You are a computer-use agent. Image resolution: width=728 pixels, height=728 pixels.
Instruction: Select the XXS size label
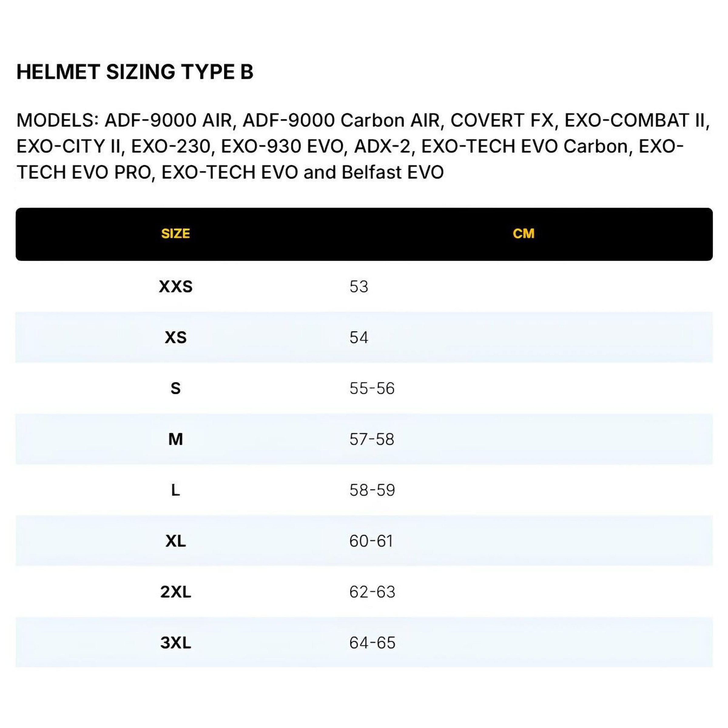pyautogui.click(x=176, y=287)
